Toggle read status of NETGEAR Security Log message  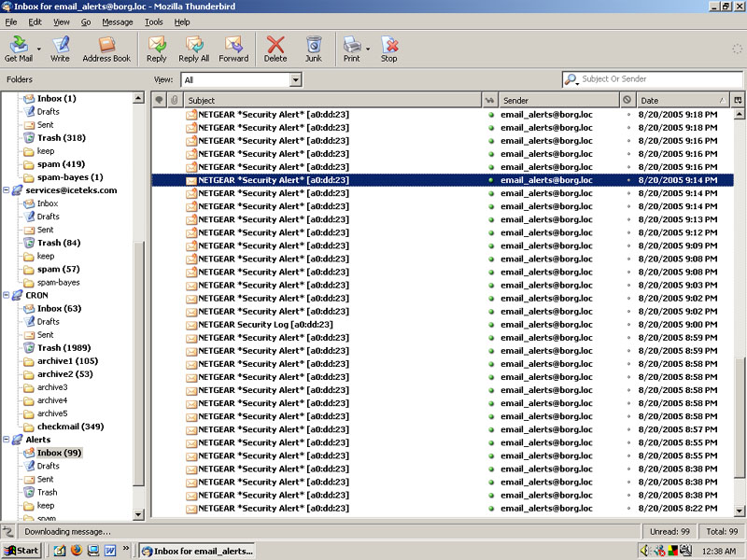tap(491, 324)
